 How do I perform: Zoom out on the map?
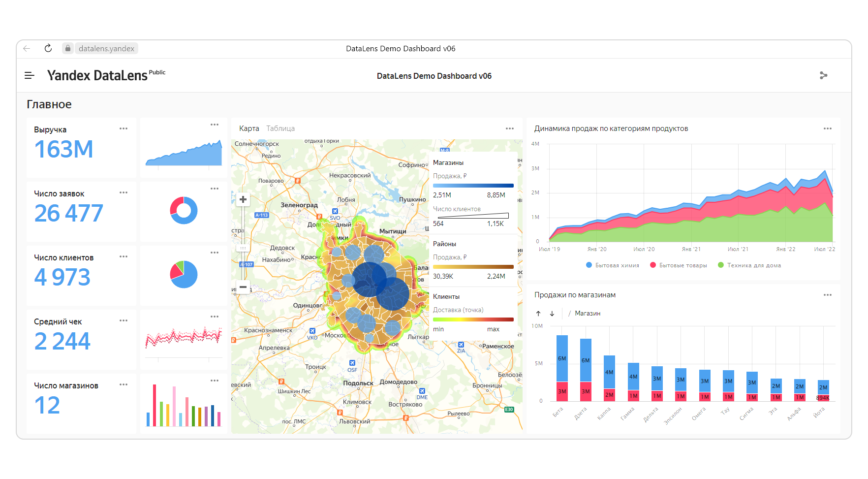pos(243,287)
